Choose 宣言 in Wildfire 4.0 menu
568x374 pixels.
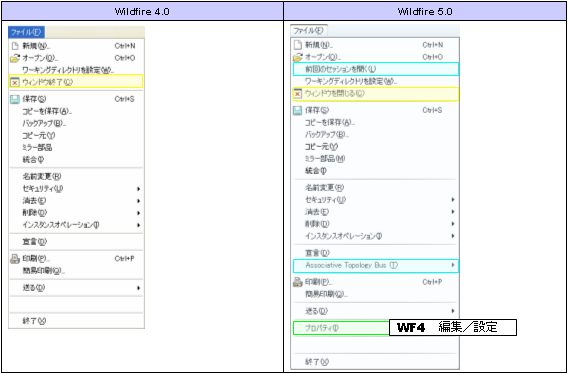click(34, 242)
